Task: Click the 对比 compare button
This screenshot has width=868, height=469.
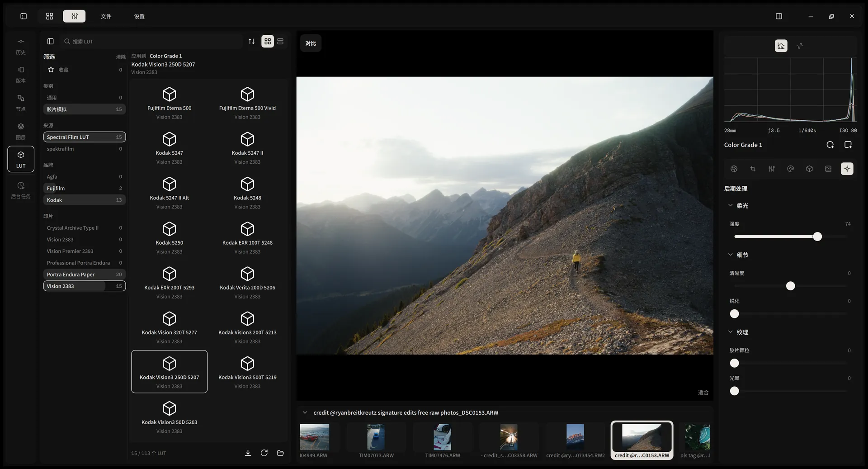Action: tap(311, 43)
